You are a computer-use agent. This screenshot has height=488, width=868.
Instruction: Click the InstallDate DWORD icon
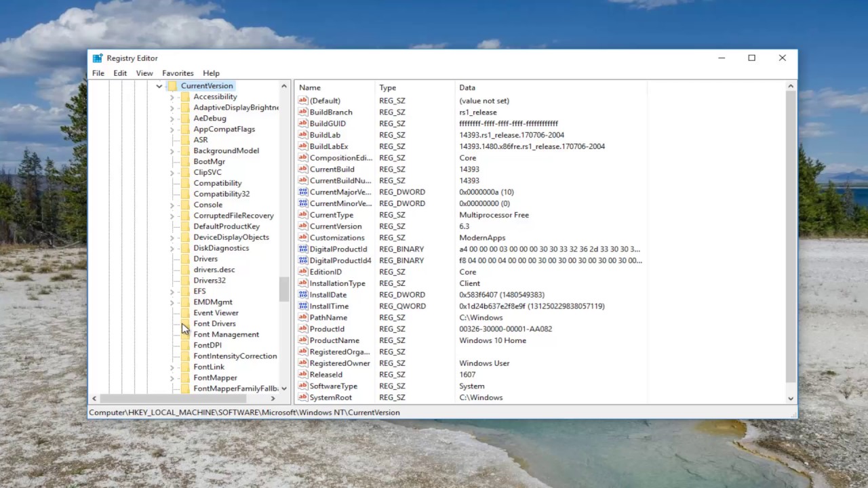[302, 294]
